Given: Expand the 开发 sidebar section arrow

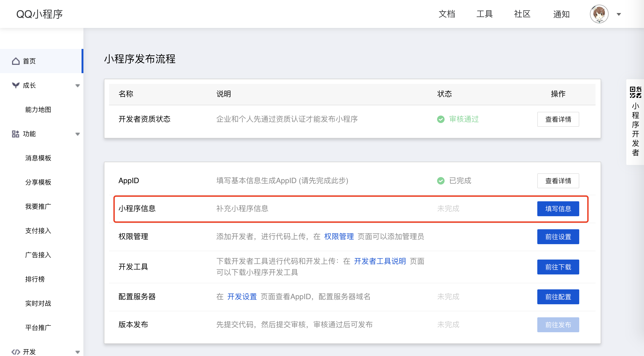Looking at the screenshot, I should pyautogui.click(x=78, y=352).
